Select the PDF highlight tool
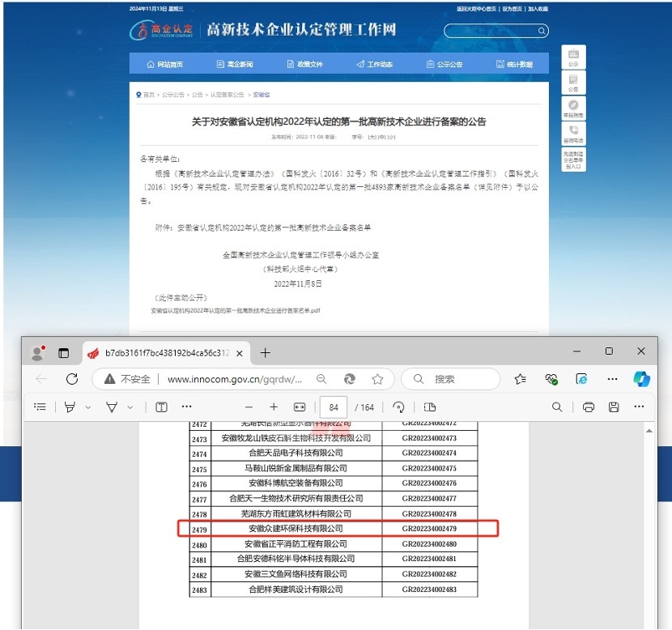The image size is (672, 630). coord(70,407)
